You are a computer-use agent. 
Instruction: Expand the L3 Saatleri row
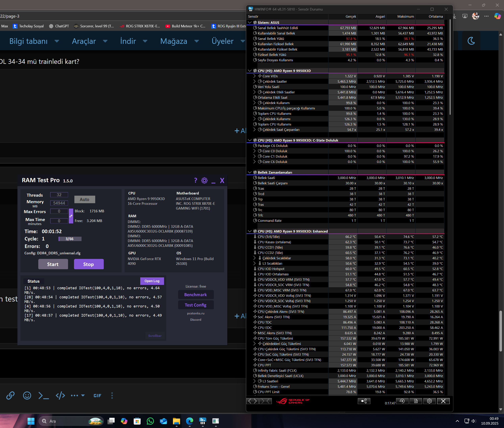pos(254,381)
